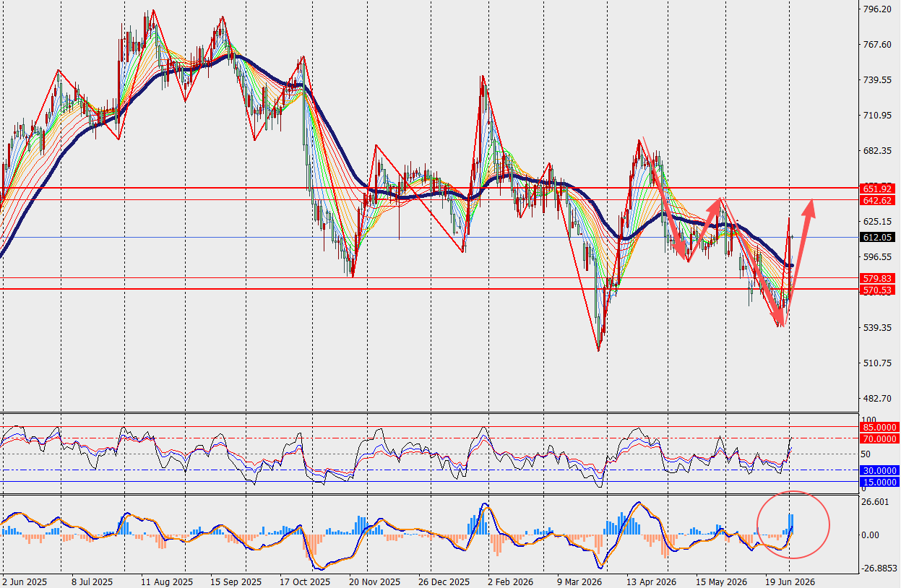Select the 579.83 support level label

tap(878, 278)
